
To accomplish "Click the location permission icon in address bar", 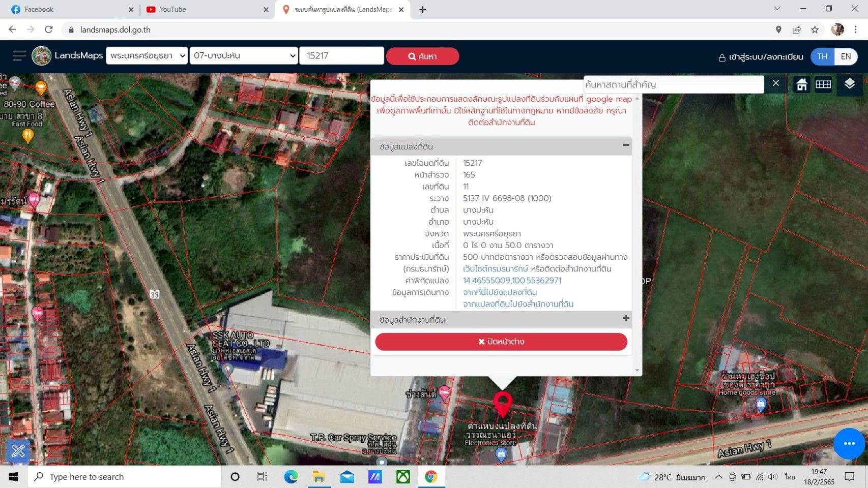I will [x=778, y=29].
